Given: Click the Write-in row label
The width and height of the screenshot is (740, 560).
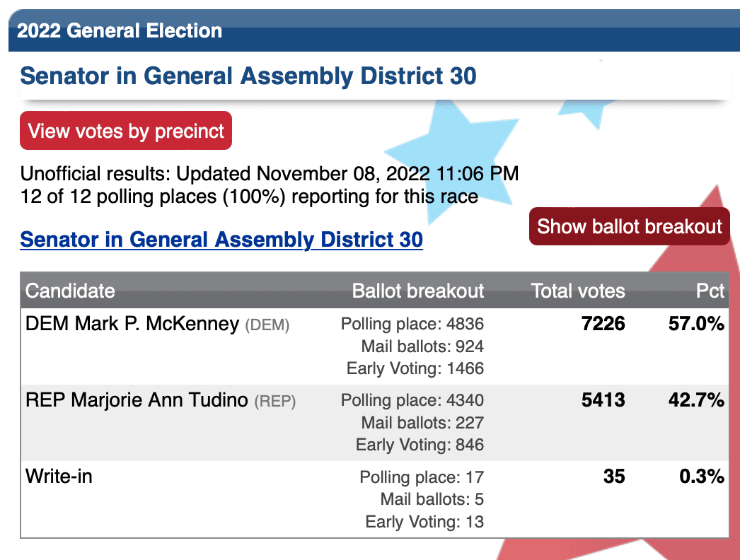Looking at the screenshot, I should point(59,476).
